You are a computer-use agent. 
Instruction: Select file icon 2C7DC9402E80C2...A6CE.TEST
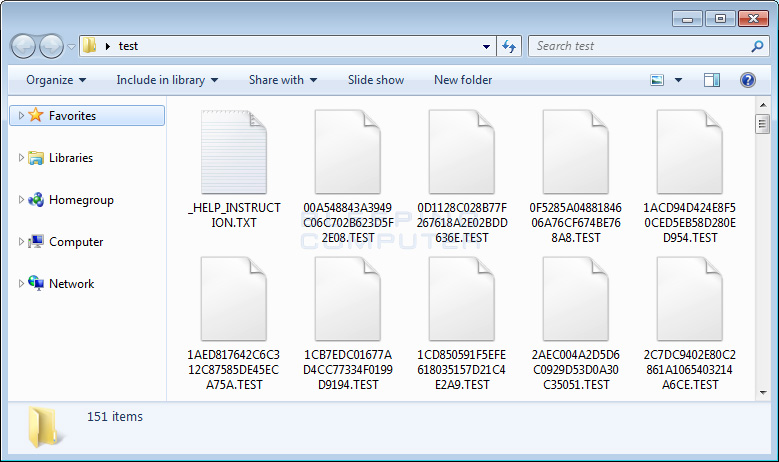pyautogui.click(x=690, y=299)
